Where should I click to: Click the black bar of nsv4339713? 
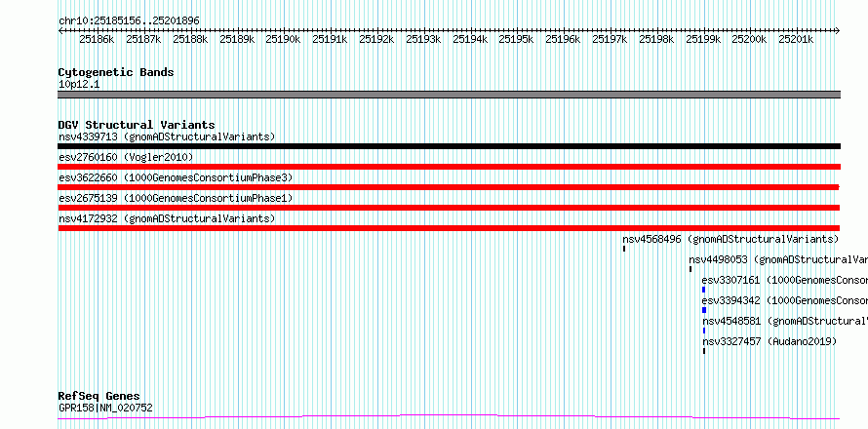click(449, 146)
